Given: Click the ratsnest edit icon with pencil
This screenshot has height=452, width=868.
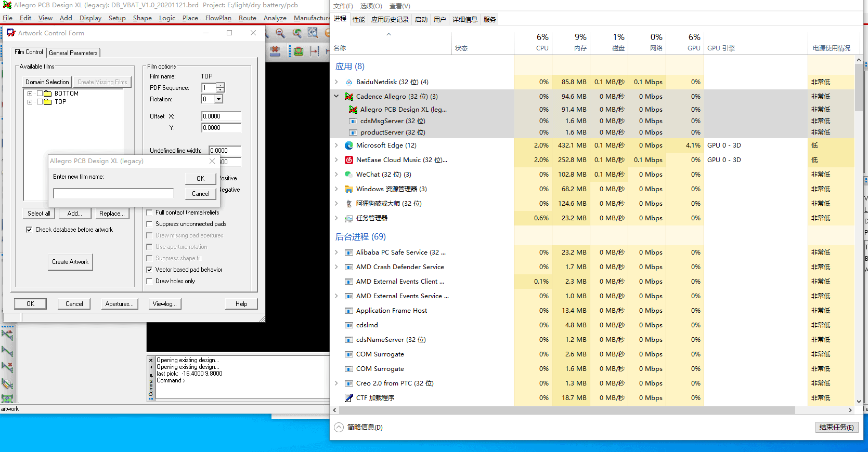Looking at the screenshot, I should click(x=7, y=383).
